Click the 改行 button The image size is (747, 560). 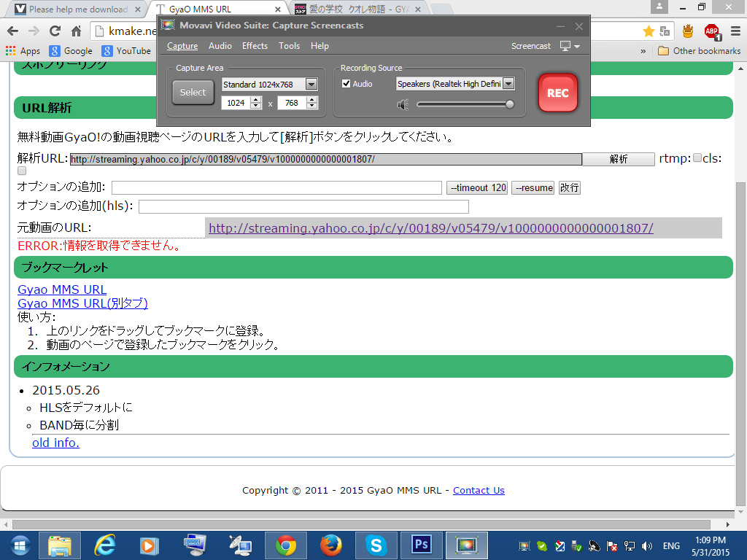569,187
